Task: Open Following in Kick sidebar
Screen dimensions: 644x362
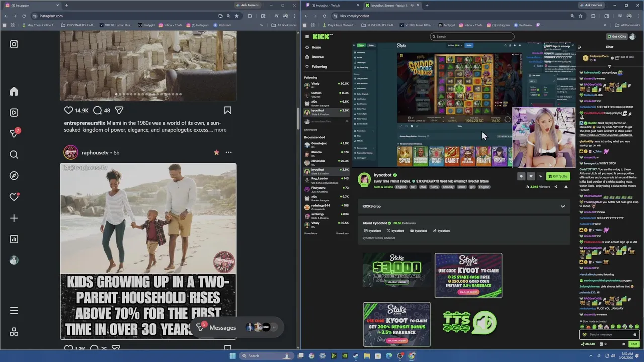Action: point(319,66)
